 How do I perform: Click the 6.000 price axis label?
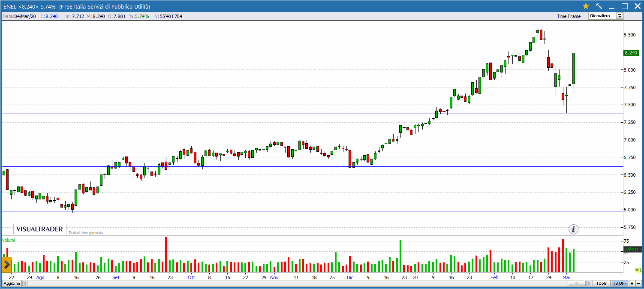(630, 210)
